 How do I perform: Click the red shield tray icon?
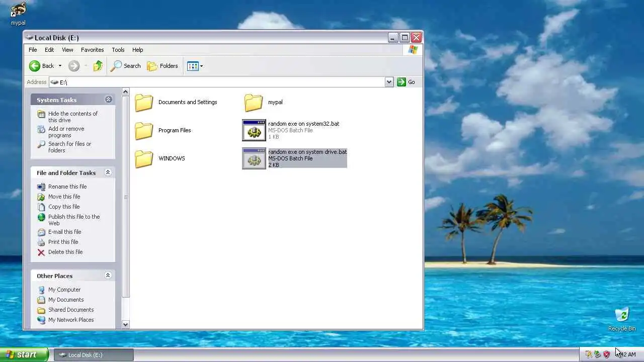[607, 354]
